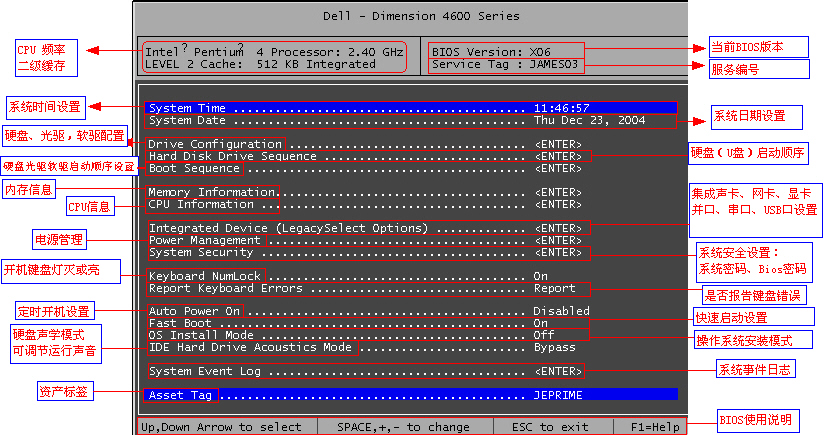Select the System Date setting
This screenshot has width=824, height=435.
coord(411,120)
